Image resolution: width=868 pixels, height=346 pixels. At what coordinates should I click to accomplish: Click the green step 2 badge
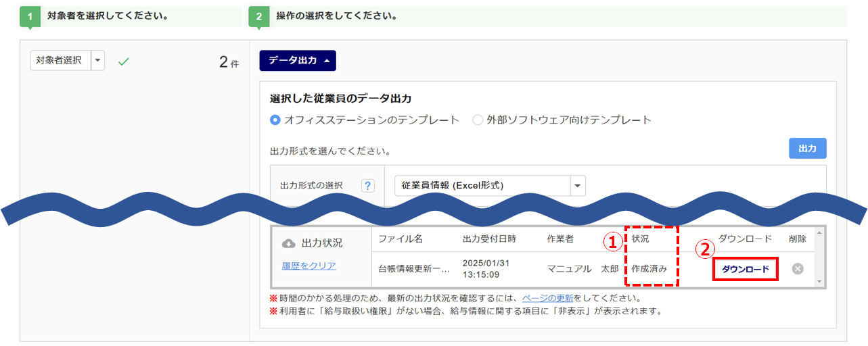click(258, 16)
